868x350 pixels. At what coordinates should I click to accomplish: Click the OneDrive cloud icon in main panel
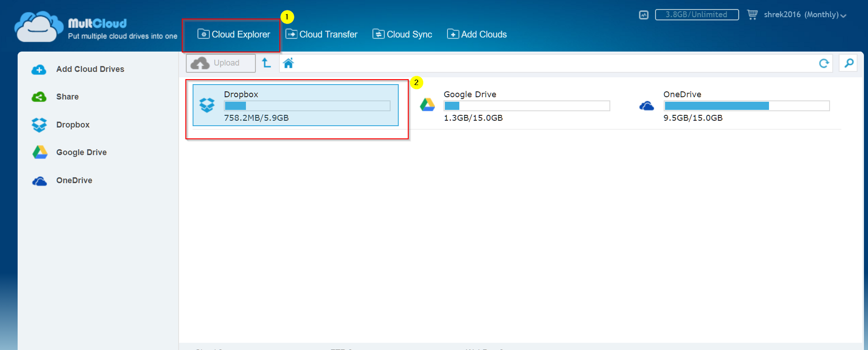[646, 106]
